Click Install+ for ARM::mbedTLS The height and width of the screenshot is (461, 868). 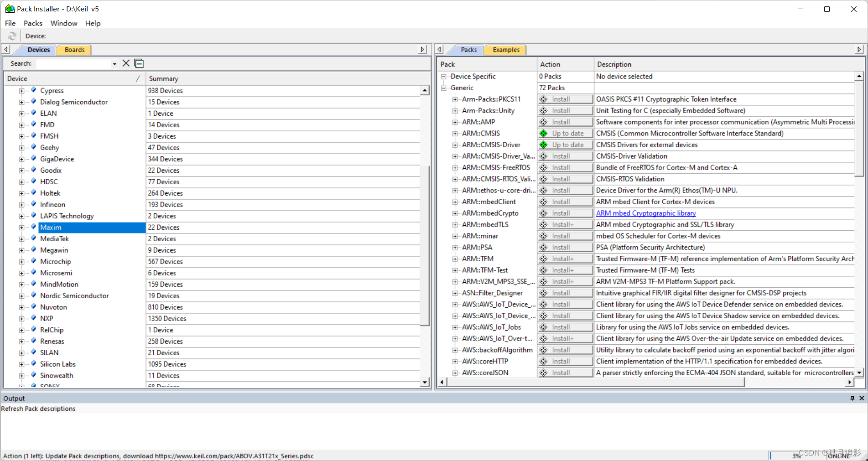tap(565, 224)
